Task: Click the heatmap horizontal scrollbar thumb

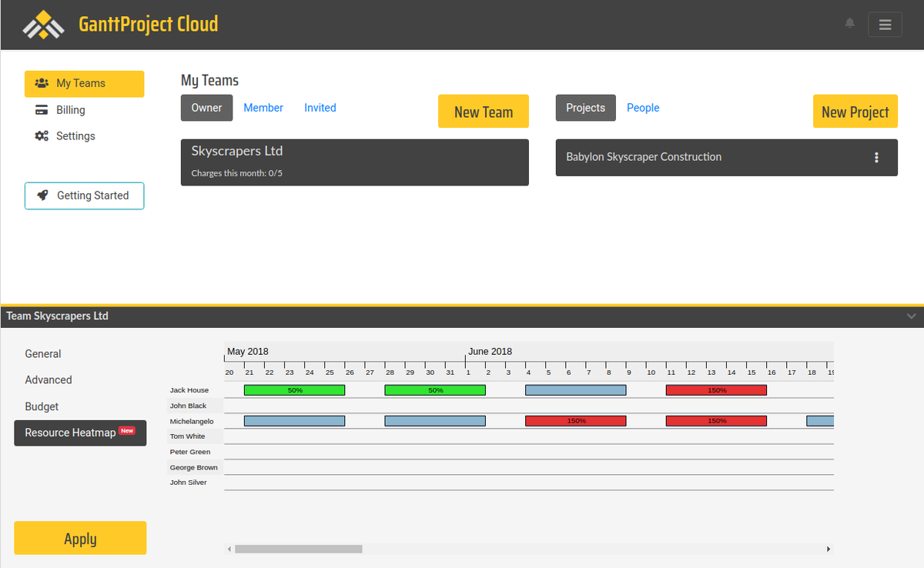Action: 299,549
